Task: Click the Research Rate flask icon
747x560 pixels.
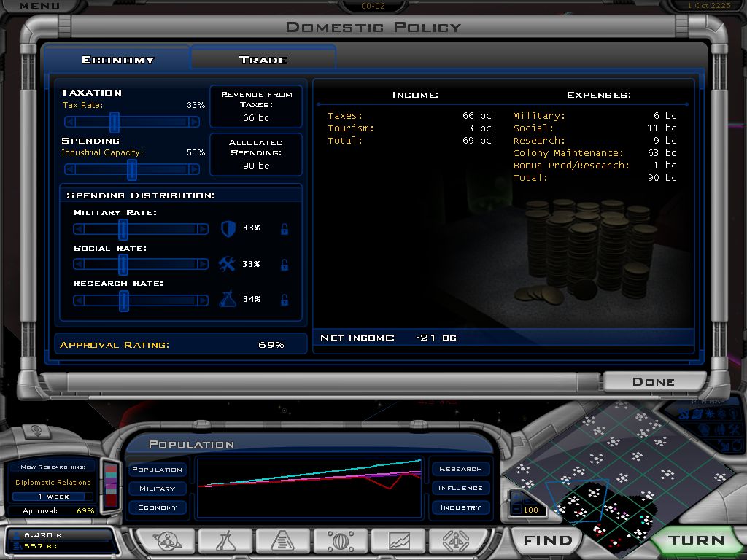Action: click(228, 299)
